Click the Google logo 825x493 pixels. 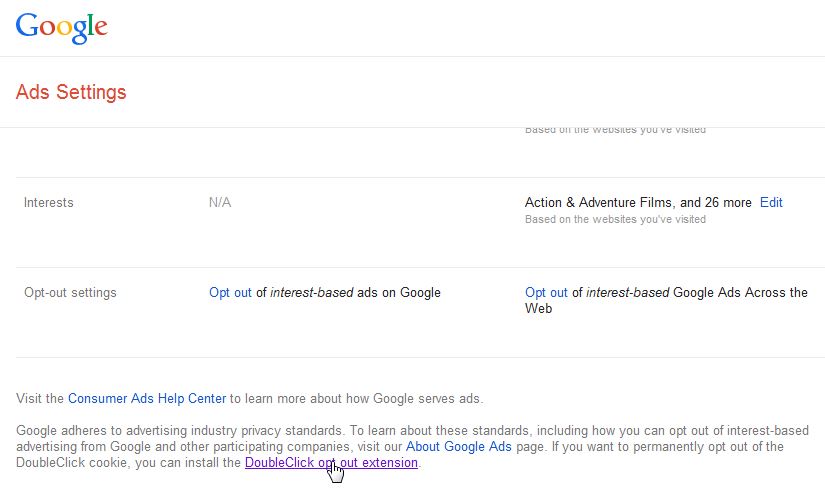62,28
